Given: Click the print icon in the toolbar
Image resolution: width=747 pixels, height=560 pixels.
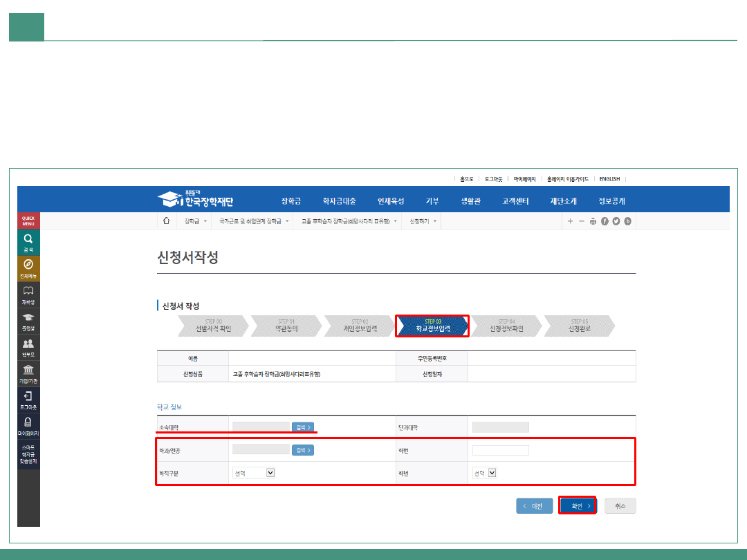Looking at the screenshot, I should pyautogui.click(x=593, y=221).
